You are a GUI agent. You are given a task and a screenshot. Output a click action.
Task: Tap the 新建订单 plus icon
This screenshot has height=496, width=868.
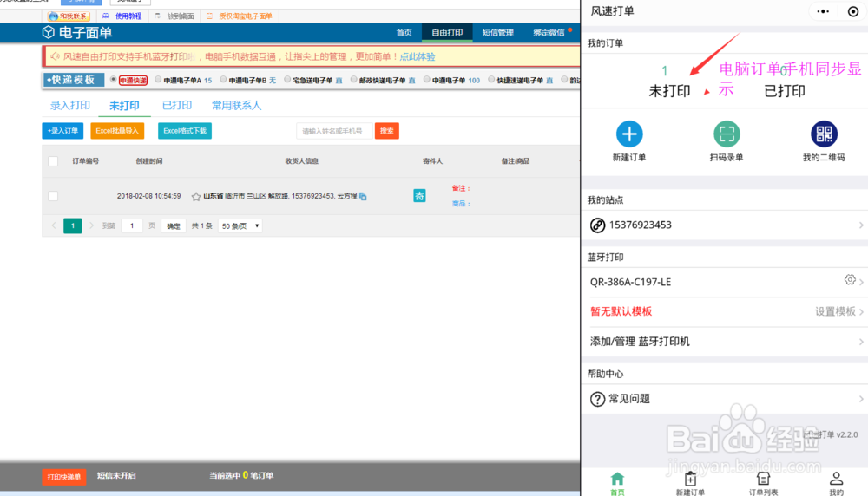point(629,134)
